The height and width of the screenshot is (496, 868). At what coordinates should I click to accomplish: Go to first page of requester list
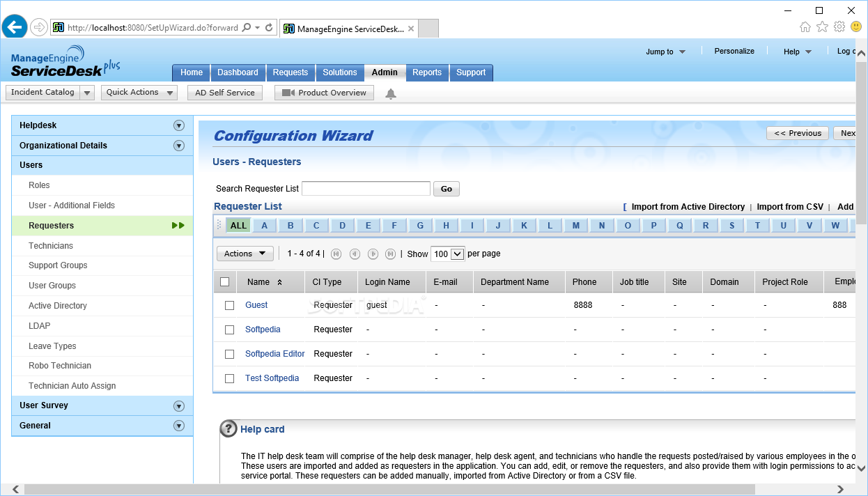tap(336, 254)
